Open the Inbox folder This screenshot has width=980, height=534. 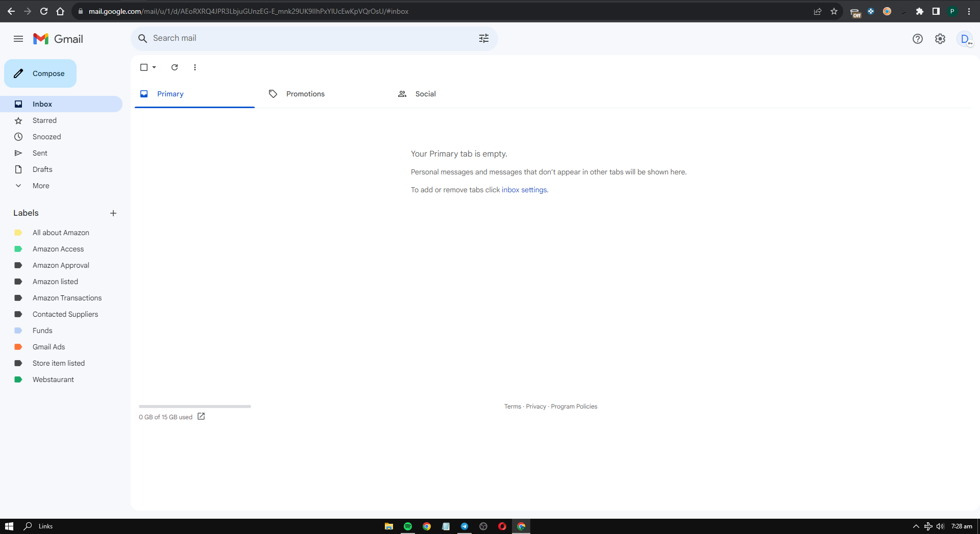[61, 104]
